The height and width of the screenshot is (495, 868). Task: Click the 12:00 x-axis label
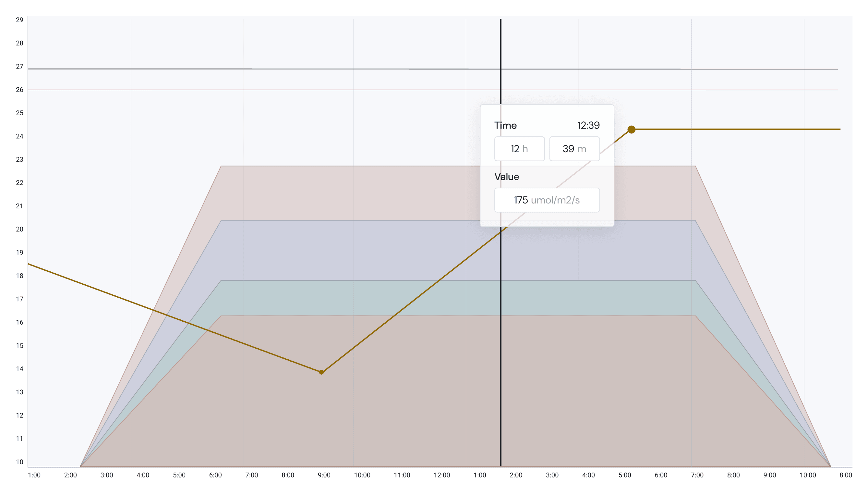(x=442, y=475)
